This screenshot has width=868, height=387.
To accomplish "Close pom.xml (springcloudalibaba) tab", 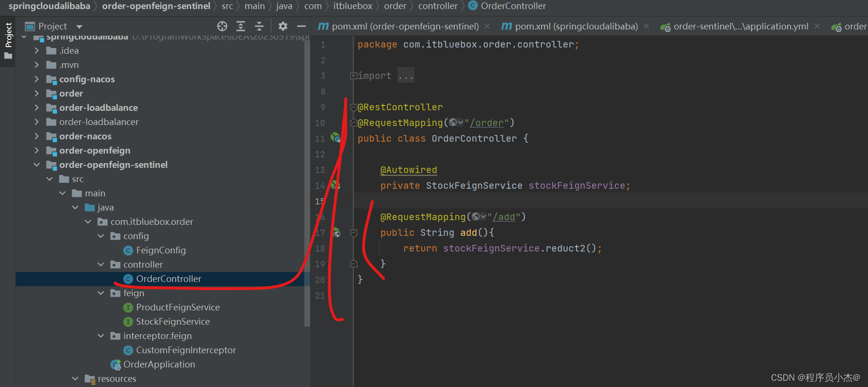I will (x=646, y=27).
